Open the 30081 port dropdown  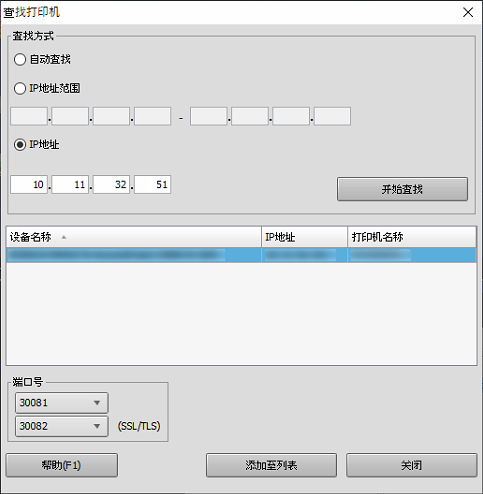click(62, 403)
